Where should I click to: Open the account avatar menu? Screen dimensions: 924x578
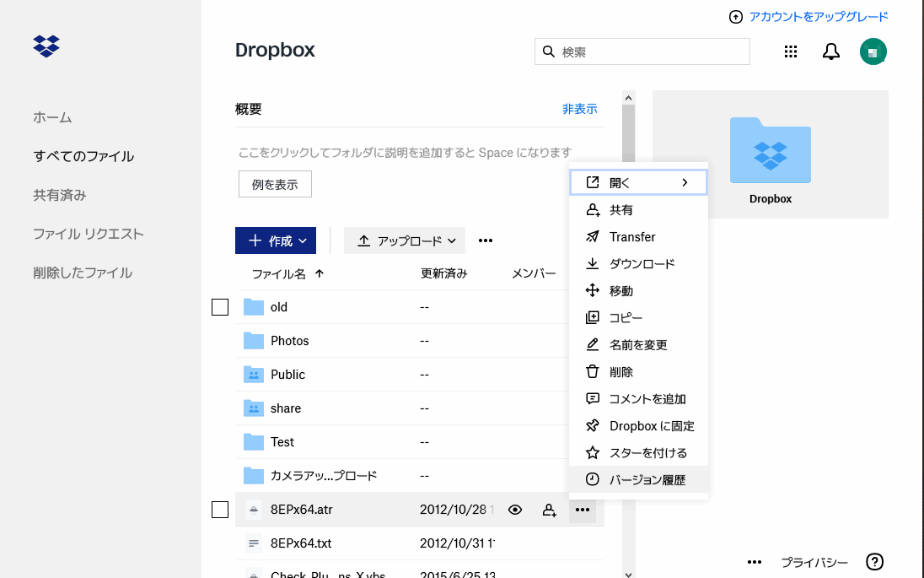tap(873, 52)
